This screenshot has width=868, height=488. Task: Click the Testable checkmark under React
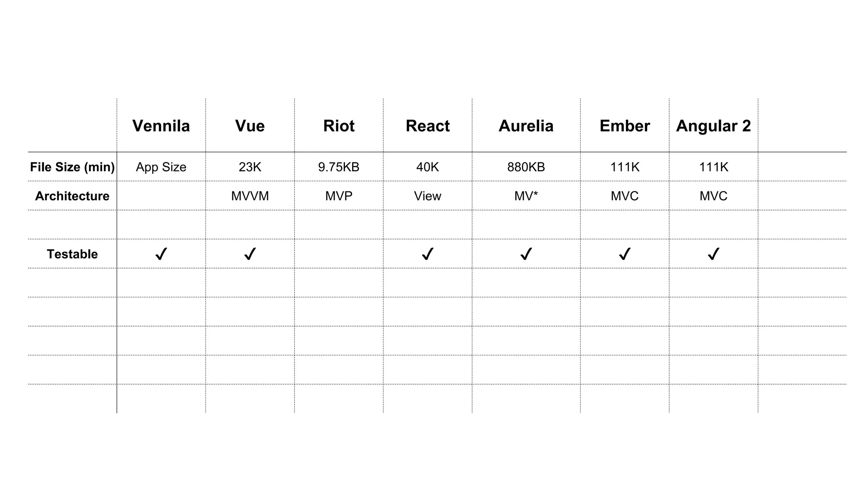428,254
